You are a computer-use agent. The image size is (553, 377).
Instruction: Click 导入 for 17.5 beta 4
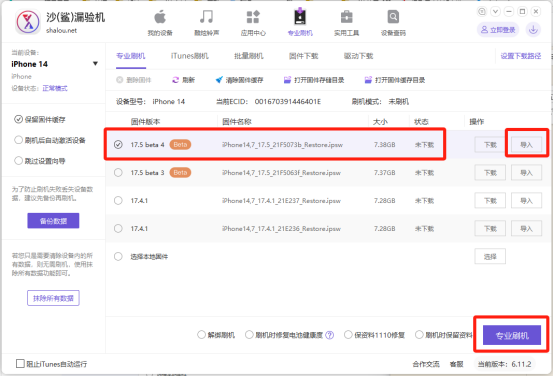pos(526,145)
